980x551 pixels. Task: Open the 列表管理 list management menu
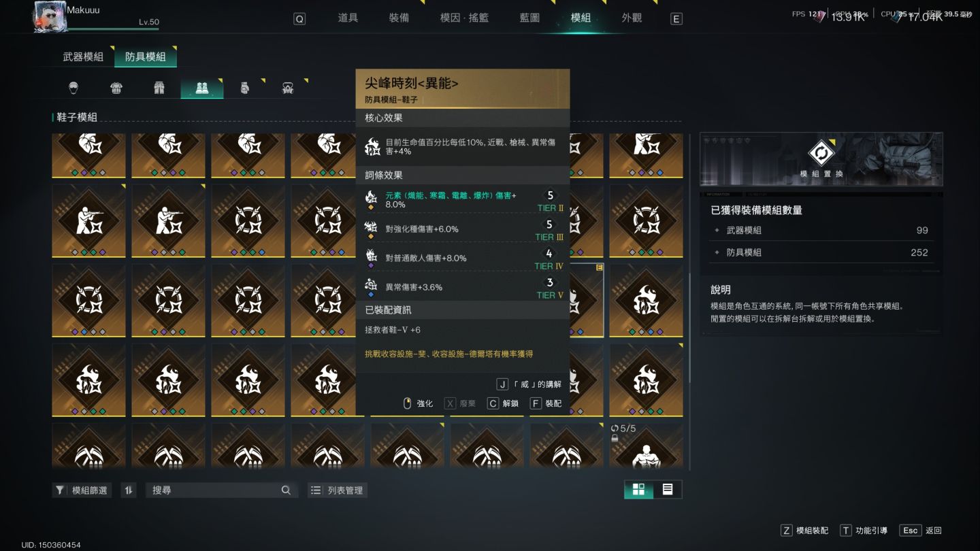(x=338, y=490)
